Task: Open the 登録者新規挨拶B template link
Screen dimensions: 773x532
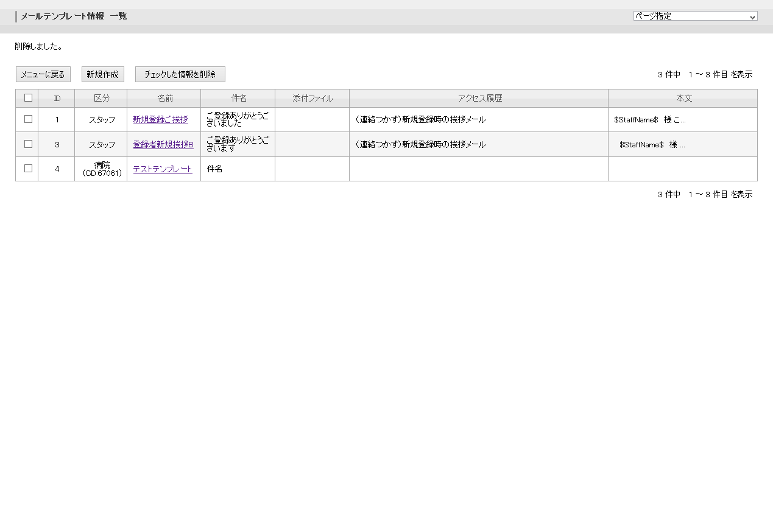Action: tap(163, 145)
